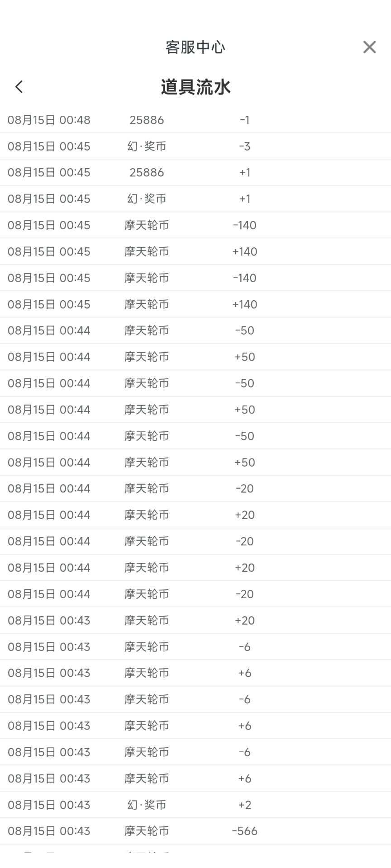Select the 00:45 幻·奖币 row showing +1
Screen dimensions: 391x868
pos(195,199)
